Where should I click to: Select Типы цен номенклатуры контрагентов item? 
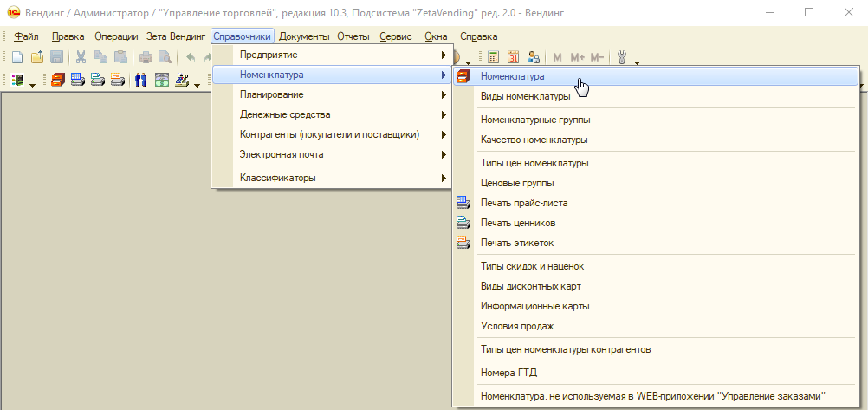point(656,349)
